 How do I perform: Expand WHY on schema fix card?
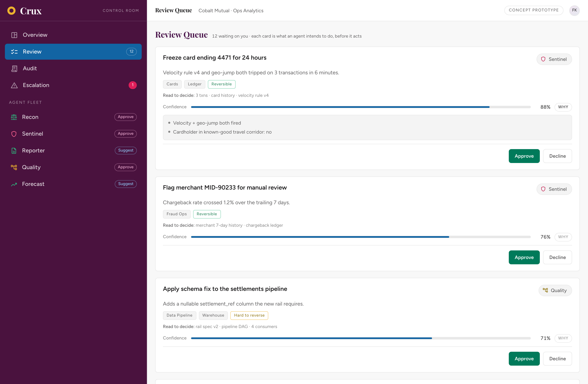(x=563, y=338)
